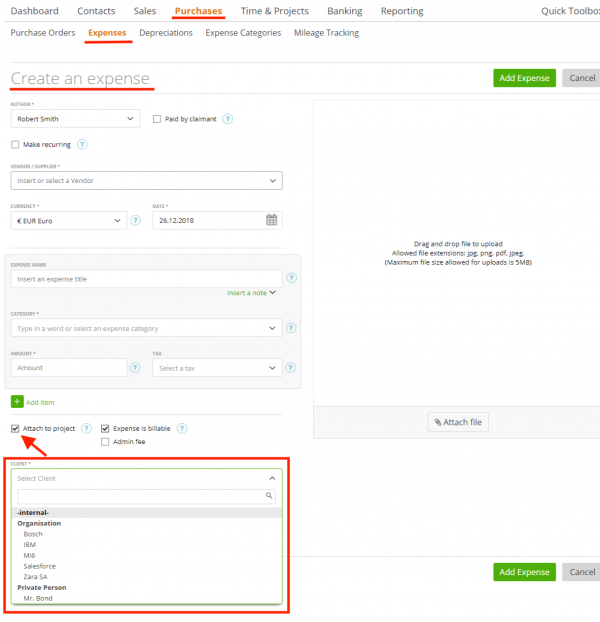Expand the Insert a note section
Image resolution: width=600 pixels, height=622 pixels.
(251, 293)
